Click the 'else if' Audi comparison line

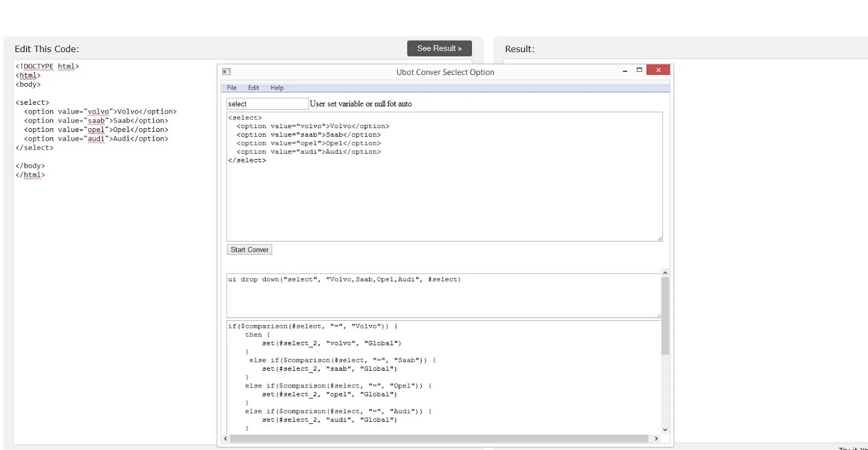point(338,411)
